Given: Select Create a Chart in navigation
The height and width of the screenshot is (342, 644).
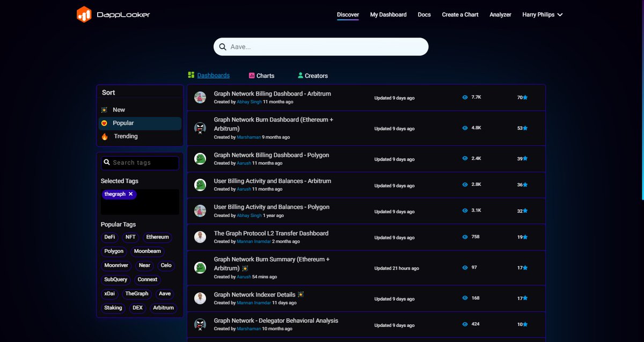Looking at the screenshot, I should pyautogui.click(x=460, y=14).
